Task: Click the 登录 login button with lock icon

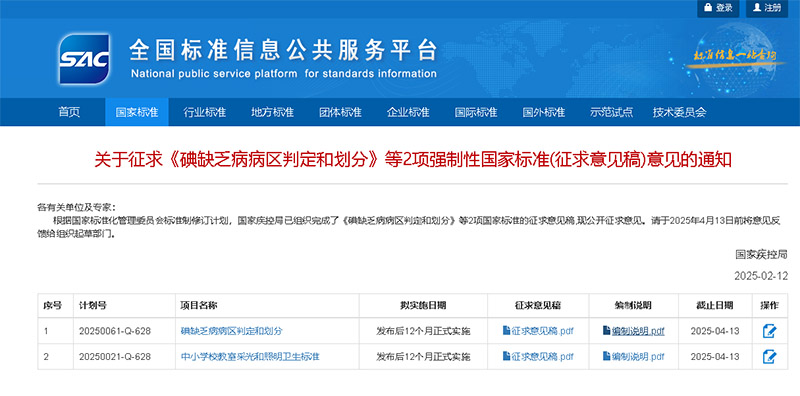Action: [718, 8]
